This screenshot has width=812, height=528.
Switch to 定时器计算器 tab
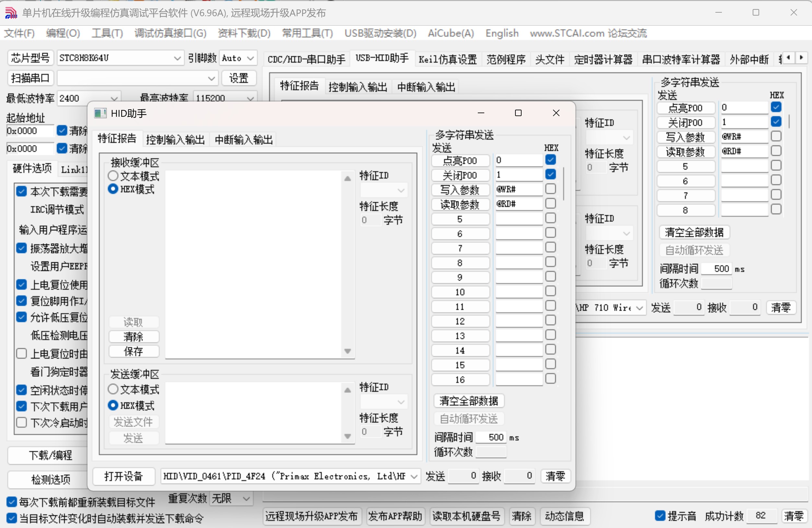click(603, 59)
